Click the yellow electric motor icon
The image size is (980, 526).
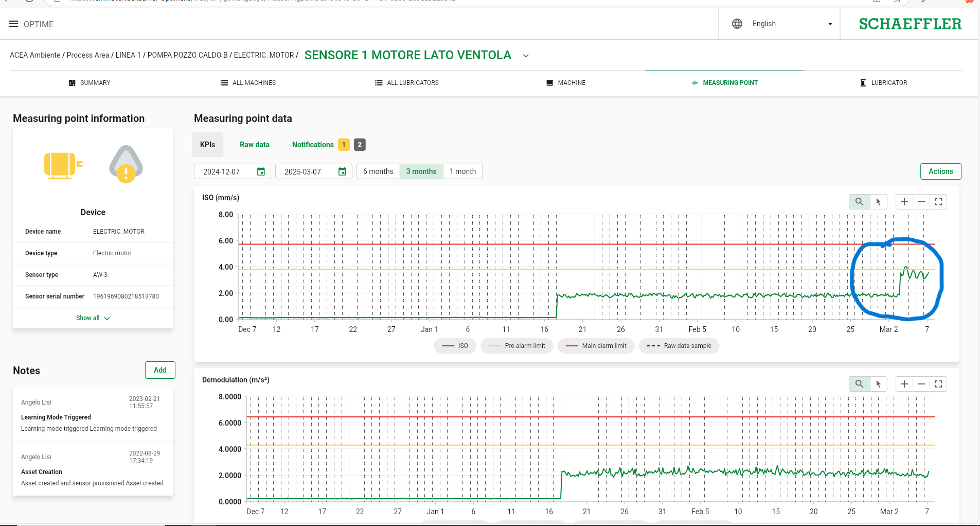63,166
